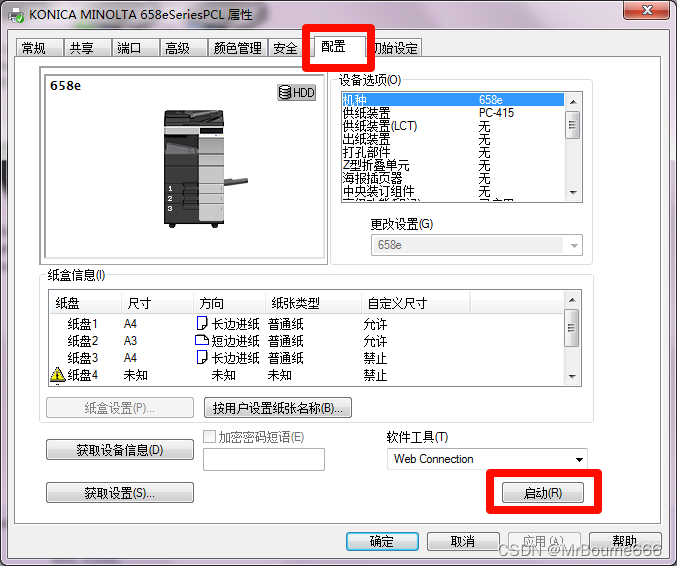Select the 纸盘4 row in tray list
This screenshot has height=566, width=677.
pyautogui.click(x=307, y=375)
